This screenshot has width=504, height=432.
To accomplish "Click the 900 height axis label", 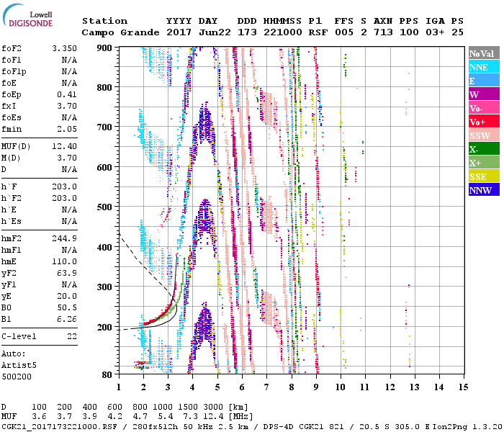I will [x=104, y=48].
